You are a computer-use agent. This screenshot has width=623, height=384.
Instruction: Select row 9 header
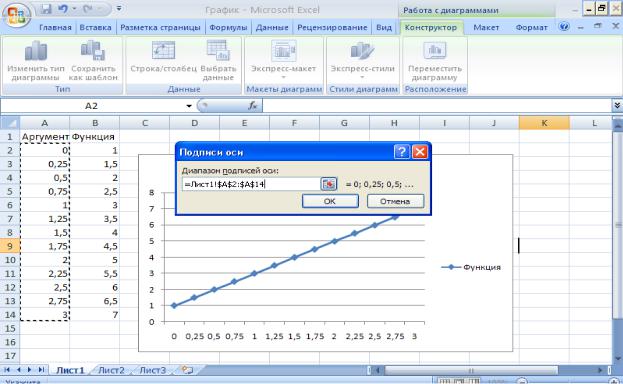pyautogui.click(x=10, y=246)
